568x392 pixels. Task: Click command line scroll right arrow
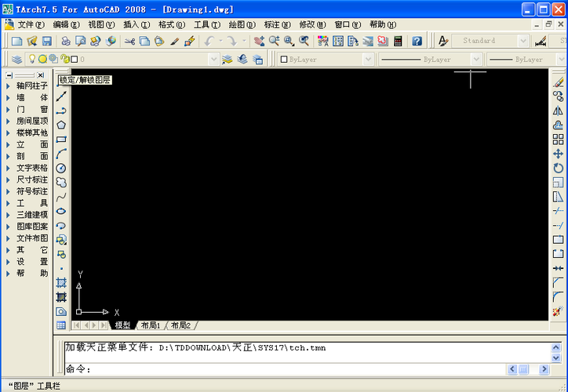click(544, 369)
